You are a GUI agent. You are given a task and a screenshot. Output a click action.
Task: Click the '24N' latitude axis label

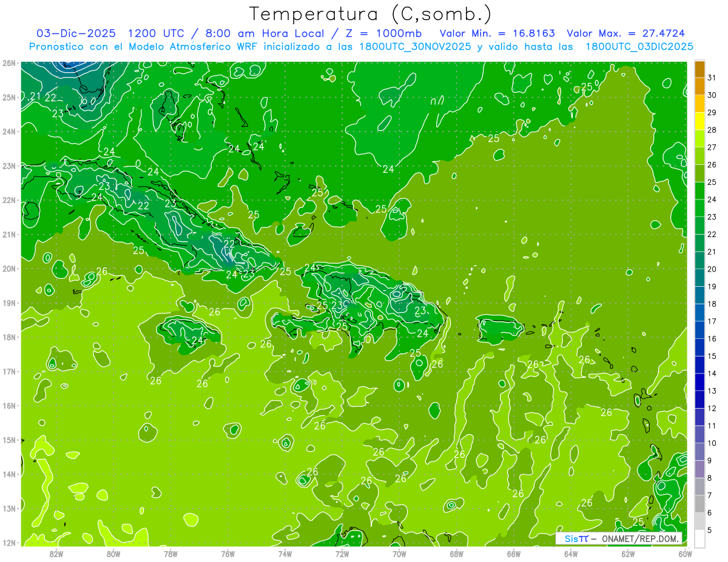tap(8, 131)
